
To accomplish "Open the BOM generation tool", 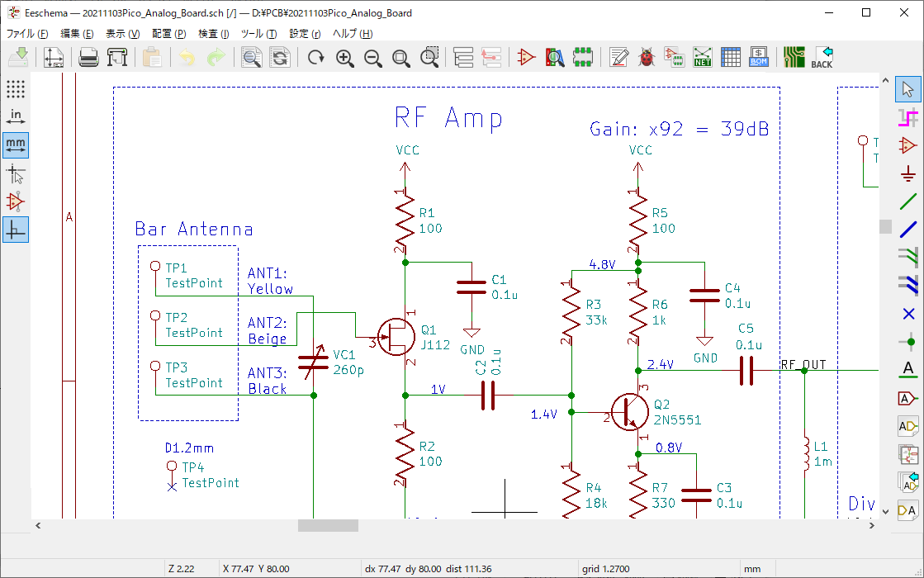I will pyautogui.click(x=759, y=57).
